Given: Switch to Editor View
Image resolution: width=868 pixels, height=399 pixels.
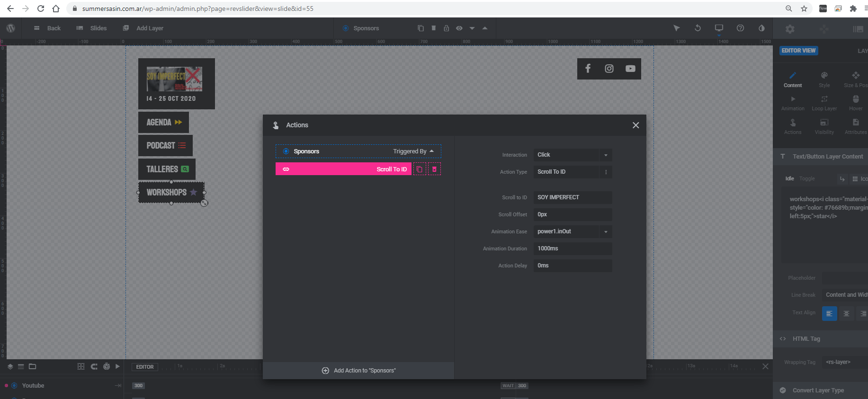Looking at the screenshot, I should tap(799, 51).
